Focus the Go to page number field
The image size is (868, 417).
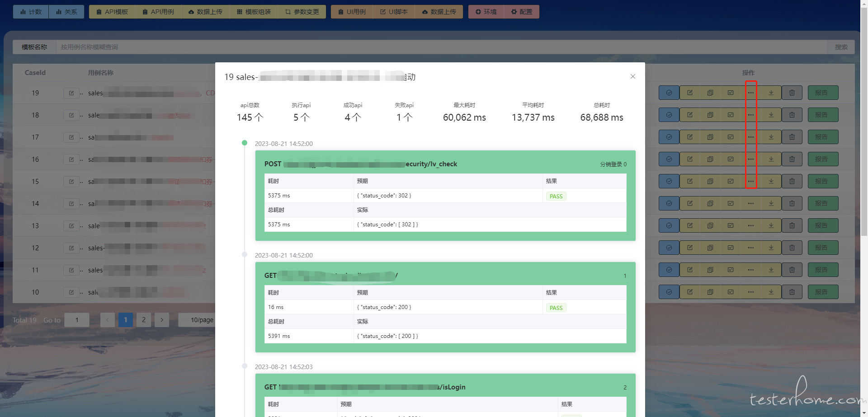point(77,320)
